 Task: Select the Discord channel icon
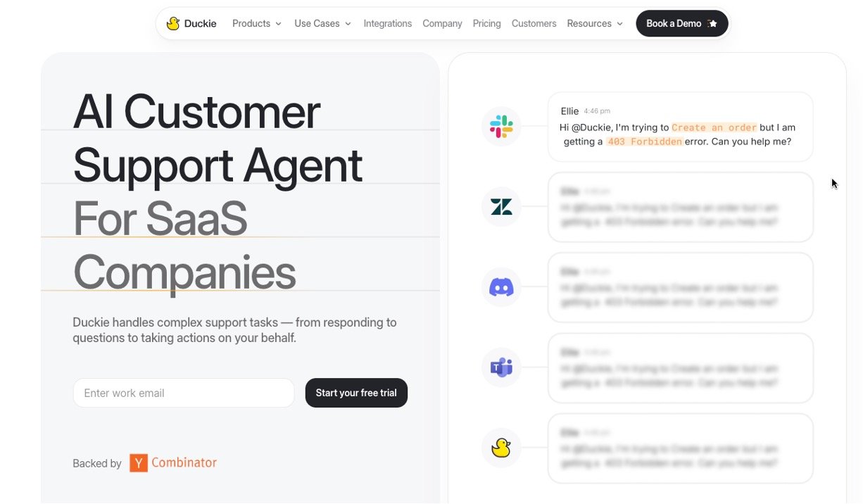tap(501, 287)
